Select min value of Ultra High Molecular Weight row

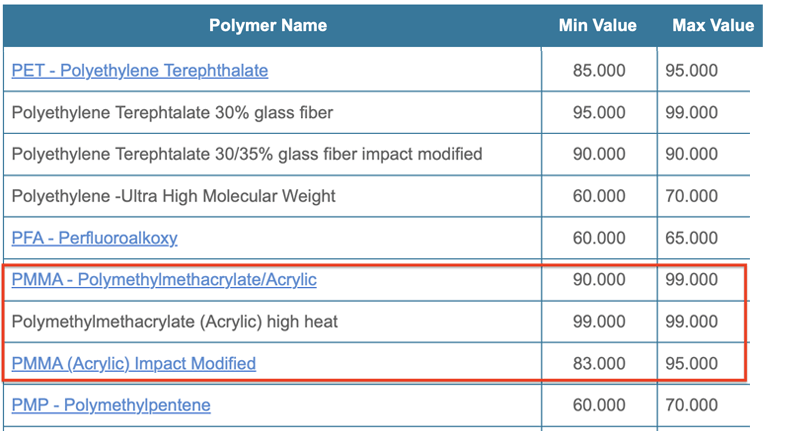coord(599,196)
